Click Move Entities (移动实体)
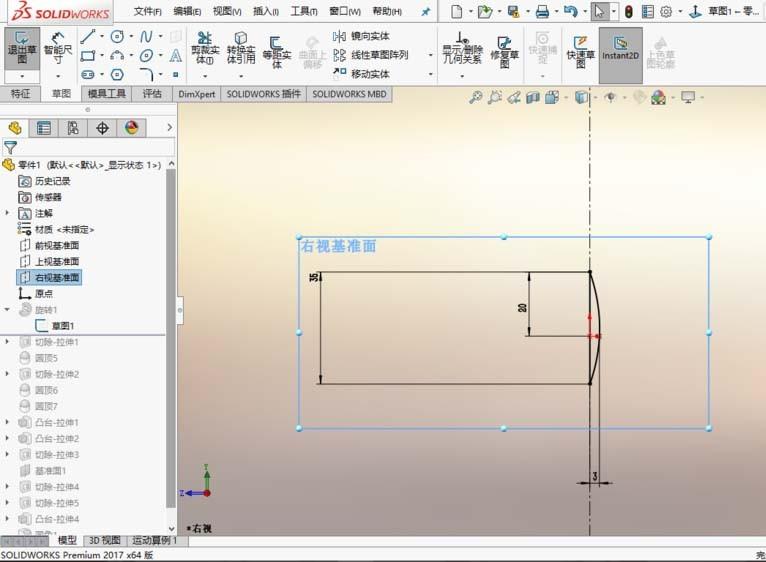This screenshot has width=766, height=562. (361, 74)
